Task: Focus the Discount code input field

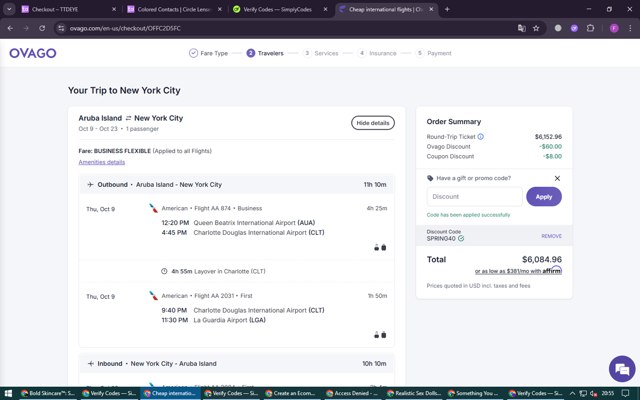Action: tap(474, 197)
